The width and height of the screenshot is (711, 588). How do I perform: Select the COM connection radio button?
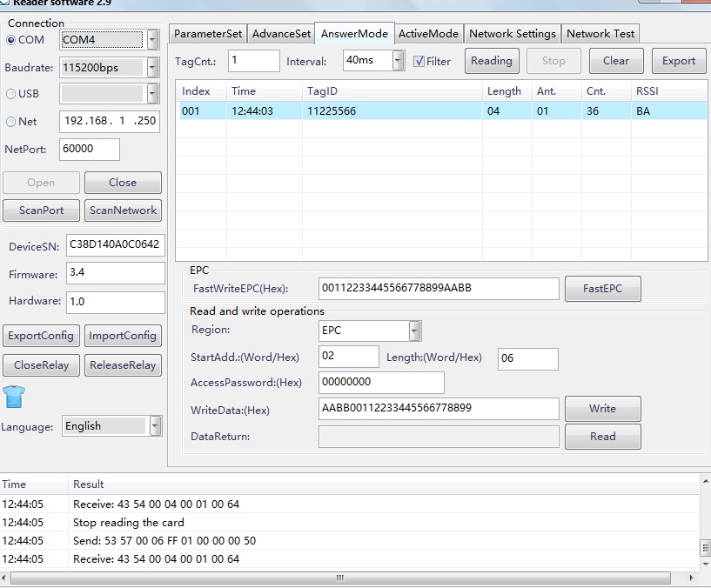[x=11, y=40]
